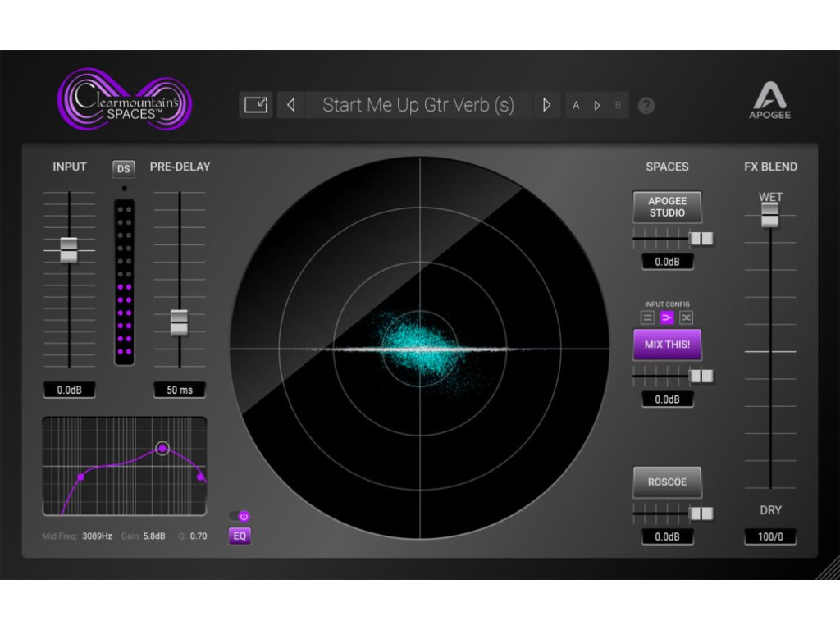
Task: Select the Apogee Studio space
Action: tap(667, 207)
